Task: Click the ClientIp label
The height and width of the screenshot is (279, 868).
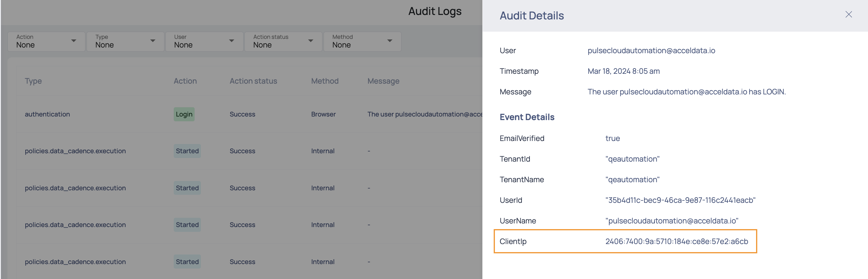Action: pos(513,241)
